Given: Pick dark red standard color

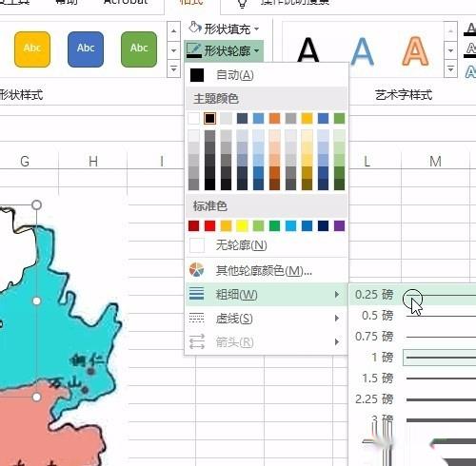Looking at the screenshot, I should click(193, 226).
